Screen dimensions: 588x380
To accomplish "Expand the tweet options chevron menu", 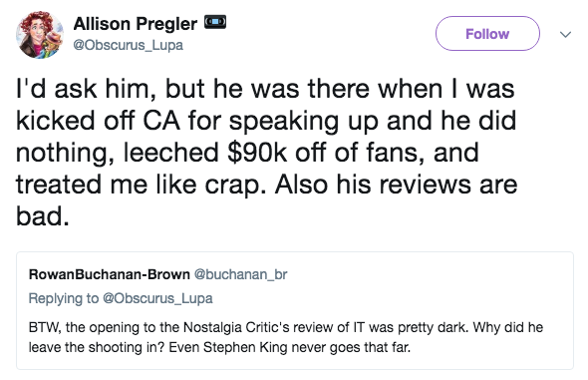I will click(565, 35).
